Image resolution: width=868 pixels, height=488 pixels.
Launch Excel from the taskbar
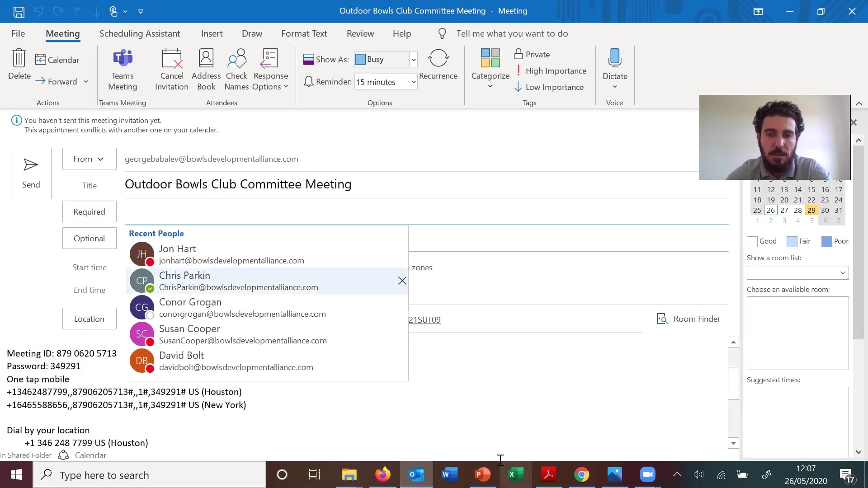coord(515,474)
